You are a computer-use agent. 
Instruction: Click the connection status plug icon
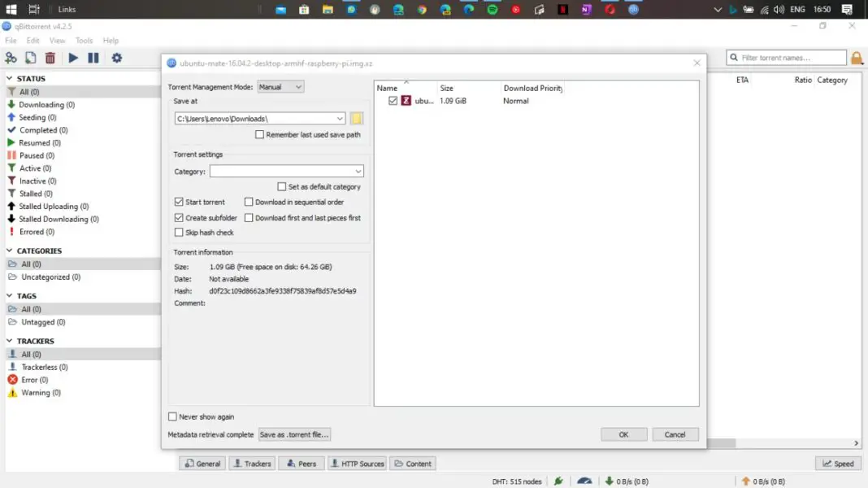click(558, 481)
